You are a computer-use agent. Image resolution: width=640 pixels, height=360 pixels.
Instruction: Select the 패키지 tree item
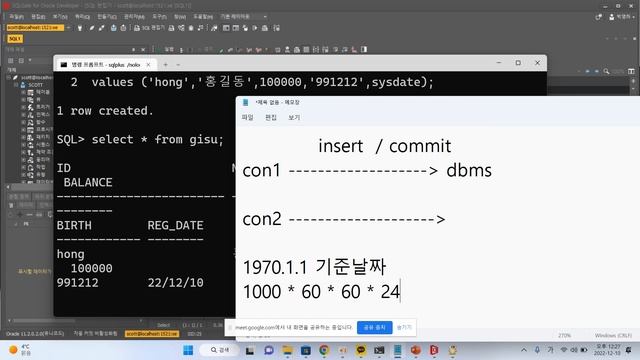(43, 137)
